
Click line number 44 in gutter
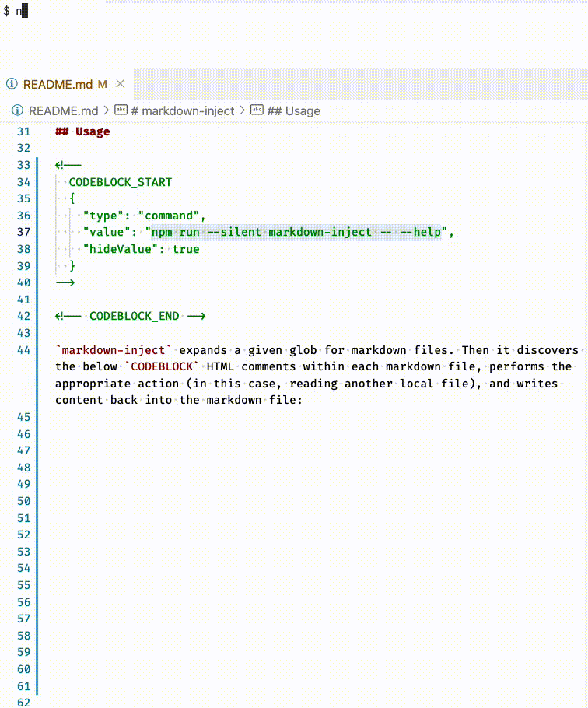[x=24, y=350]
